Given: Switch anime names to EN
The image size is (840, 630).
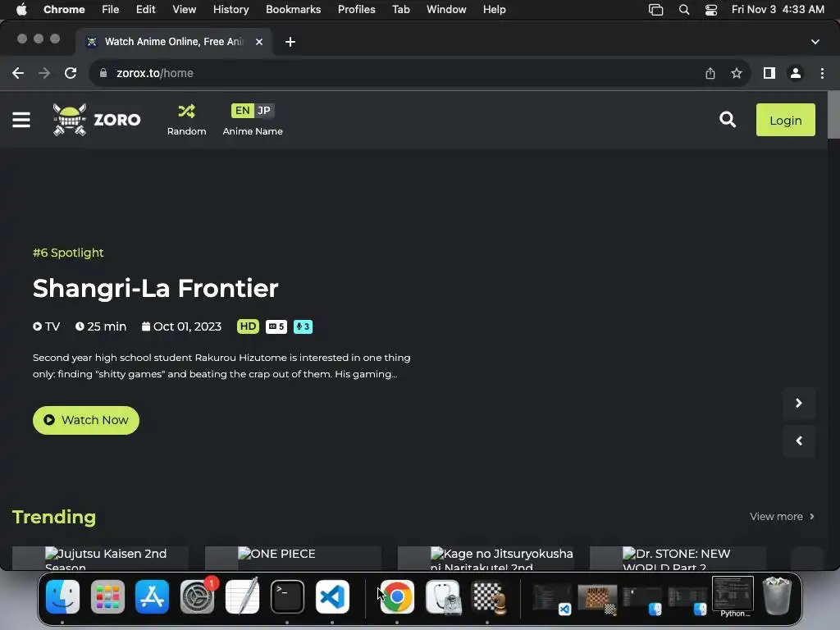Looking at the screenshot, I should click(x=242, y=111).
